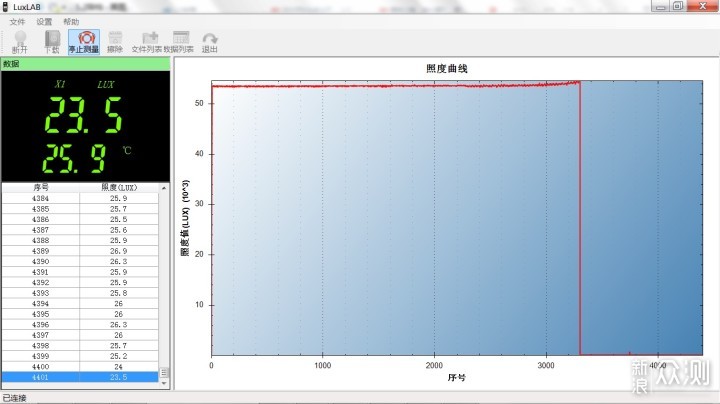The width and height of the screenshot is (720, 404).
Task: Open the 数据列表 (Data list) icon
Action: 179,42
